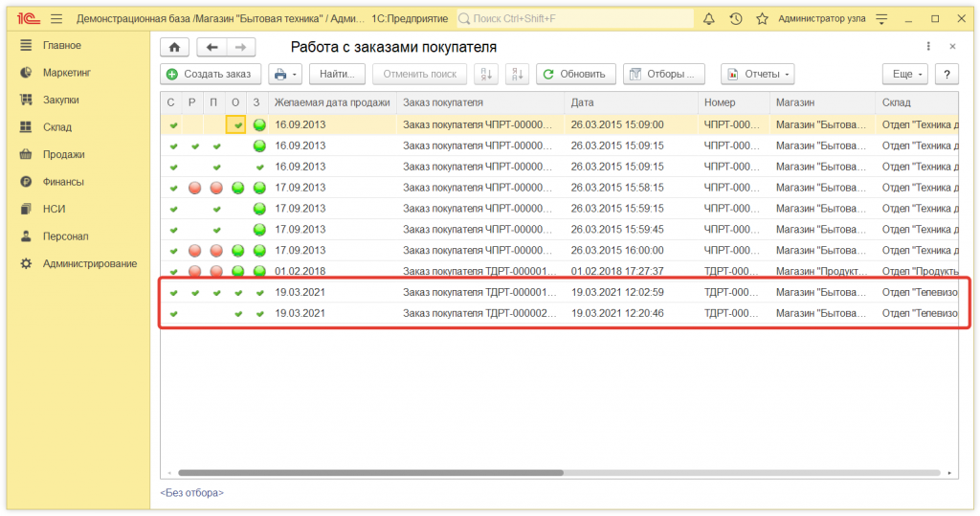Click the Обновить refresh button

pyautogui.click(x=573, y=74)
